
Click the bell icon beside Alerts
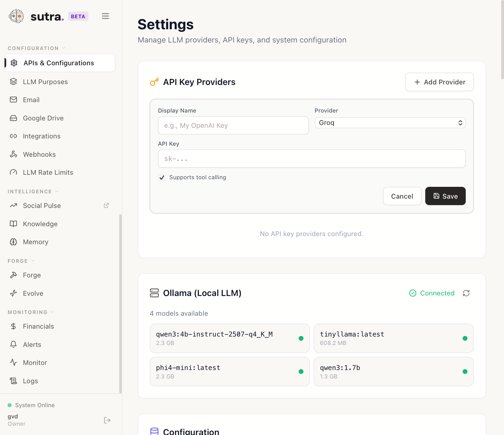coord(13,344)
